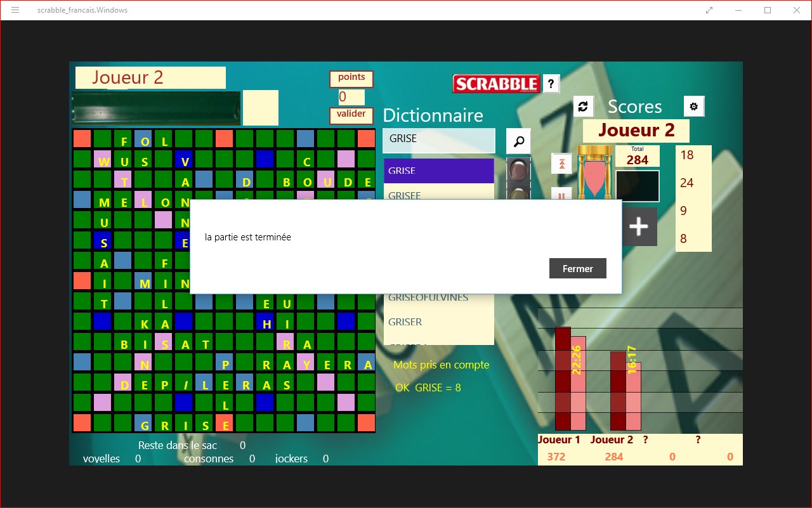The width and height of the screenshot is (812, 508).
Task: Click the white plus icon button
Action: [x=639, y=226]
